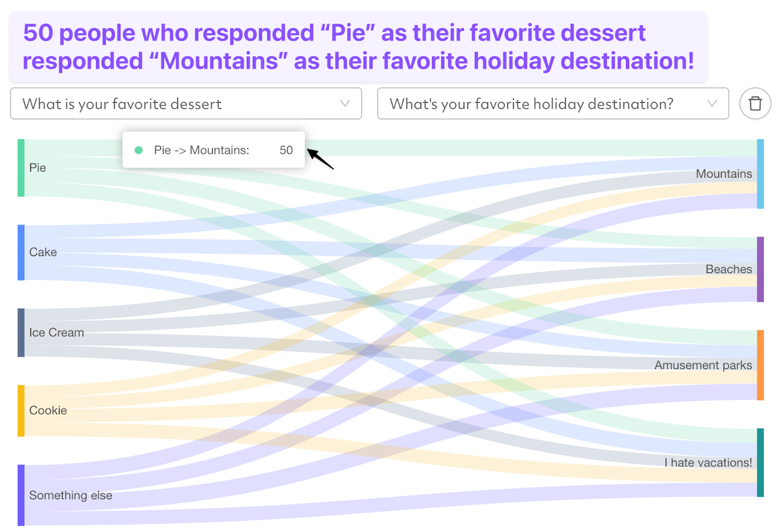This screenshot has height=532, width=778.
Task: Expand the holiday destination chevron arrow
Action: [x=712, y=103]
